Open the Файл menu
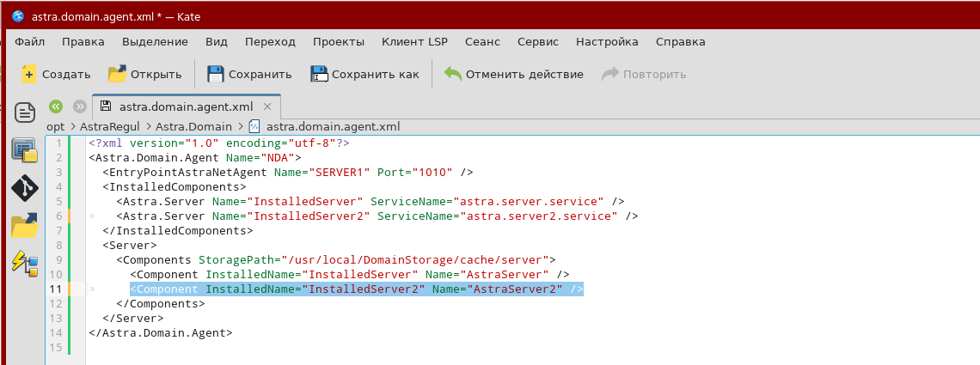This screenshot has width=980, height=365. (x=29, y=41)
